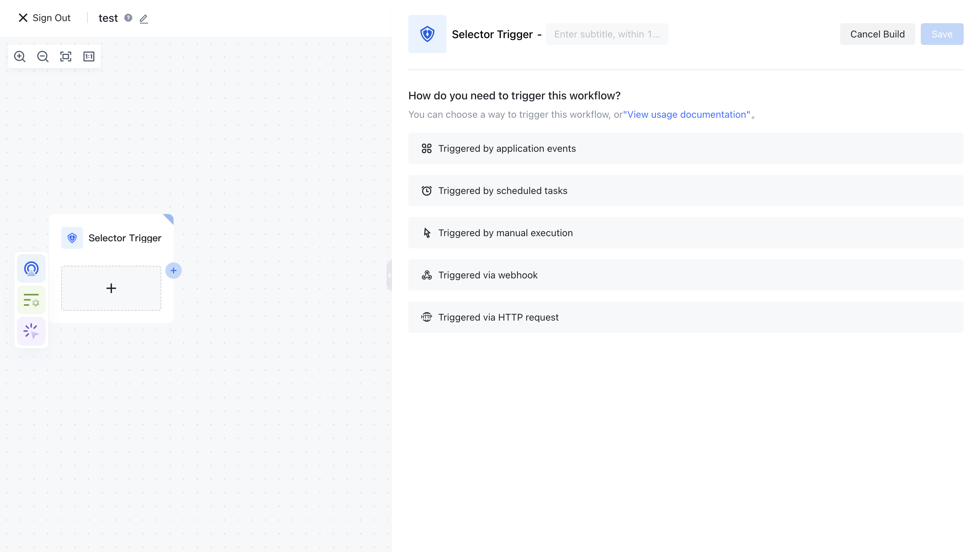
Task: Click the edit pencil next to test
Action: click(x=143, y=19)
